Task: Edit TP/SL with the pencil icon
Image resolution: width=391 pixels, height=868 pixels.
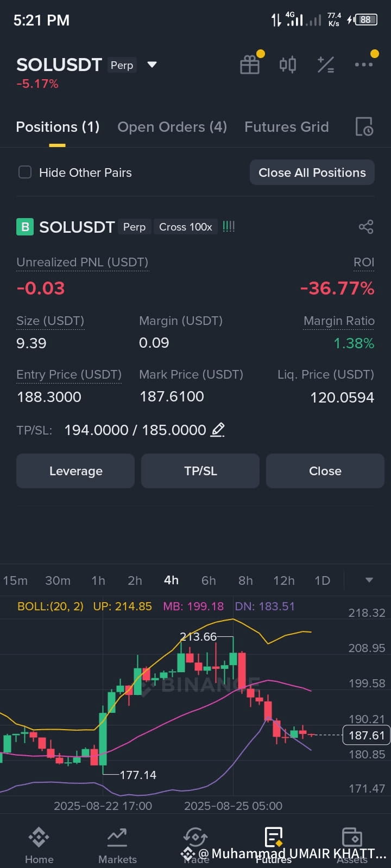Action: click(218, 430)
